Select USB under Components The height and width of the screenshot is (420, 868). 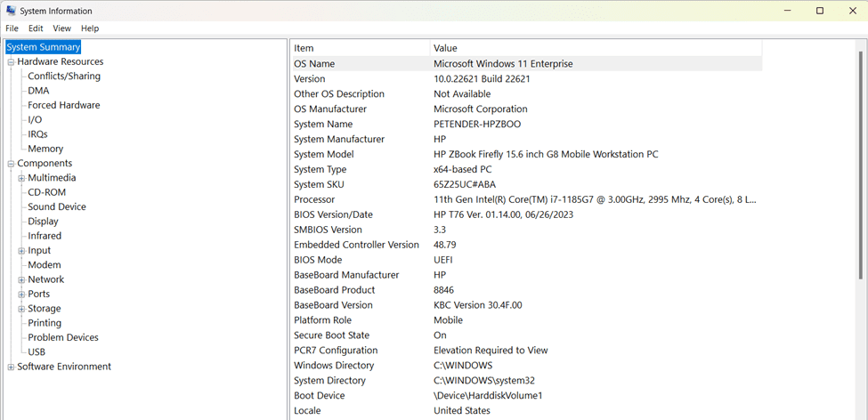tap(37, 351)
